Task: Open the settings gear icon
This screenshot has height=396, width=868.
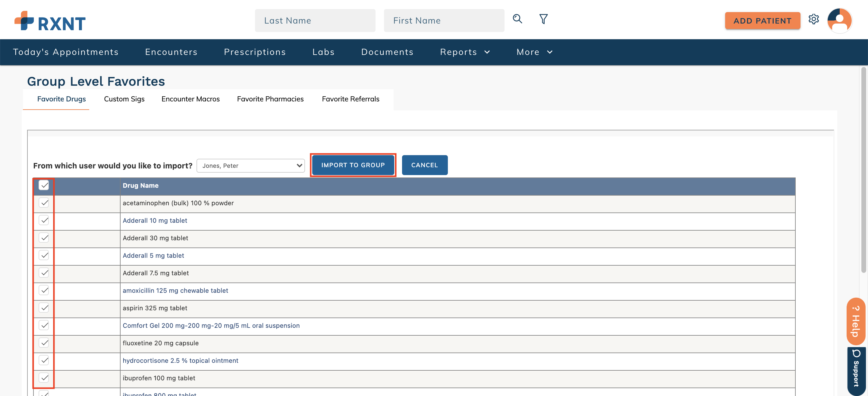Action: point(813,19)
